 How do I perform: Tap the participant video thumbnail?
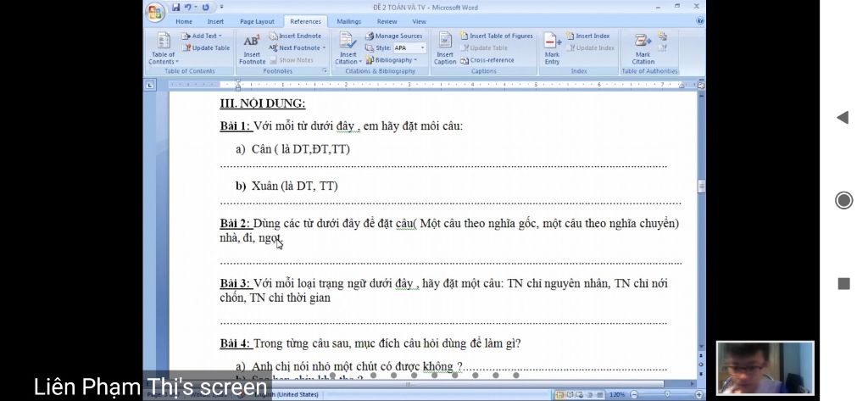tap(765, 368)
